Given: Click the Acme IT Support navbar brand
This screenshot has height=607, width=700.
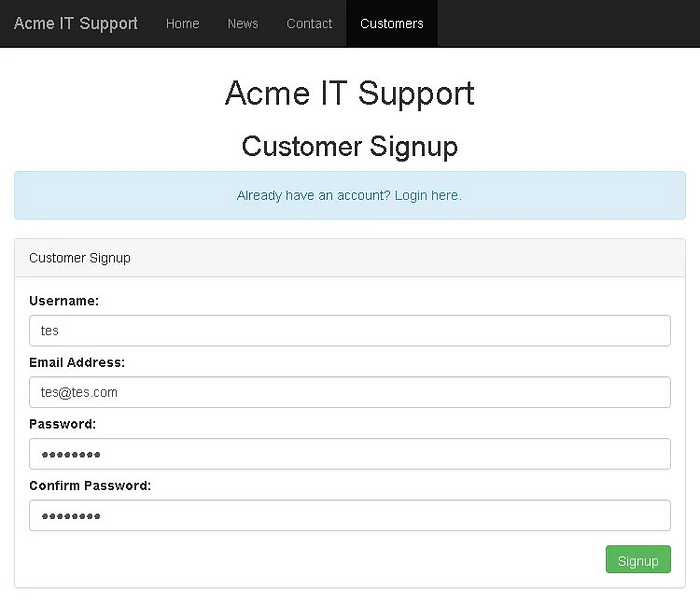Looking at the screenshot, I should pos(75,24).
